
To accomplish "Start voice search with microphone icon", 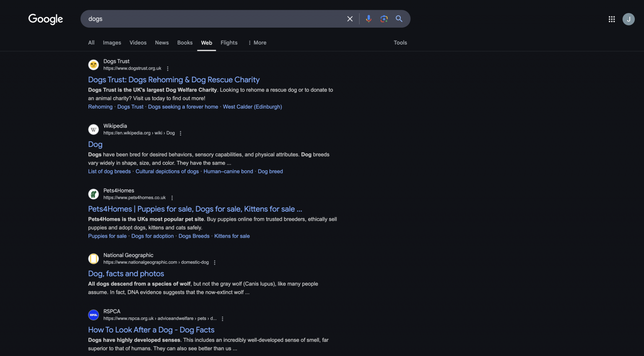I will pos(369,19).
